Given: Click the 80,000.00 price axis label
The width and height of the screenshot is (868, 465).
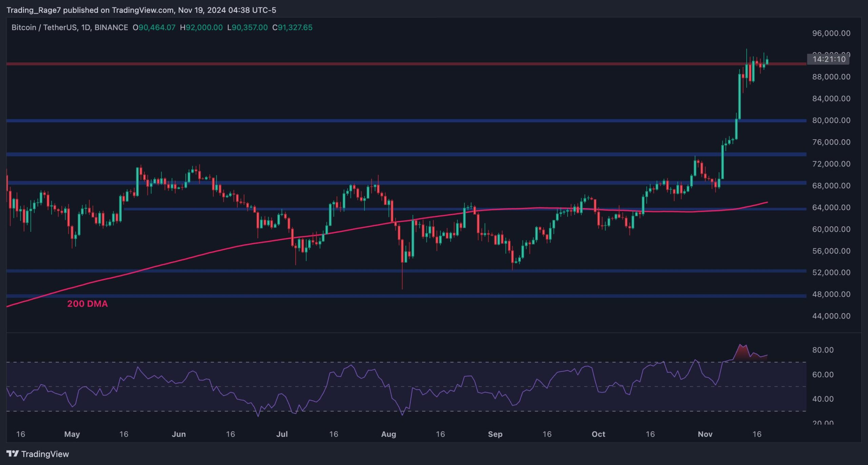Looking at the screenshot, I should coord(831,120).
